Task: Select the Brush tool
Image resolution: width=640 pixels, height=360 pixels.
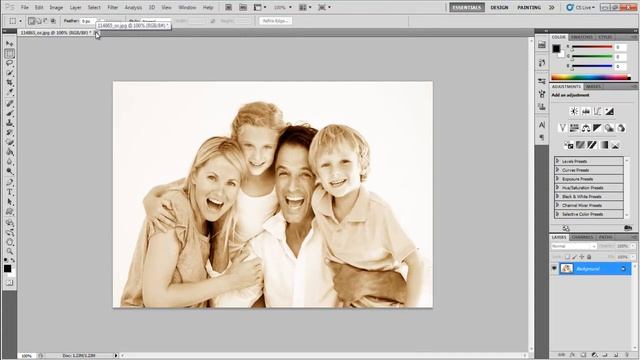Action: click(x=9, y=113)
